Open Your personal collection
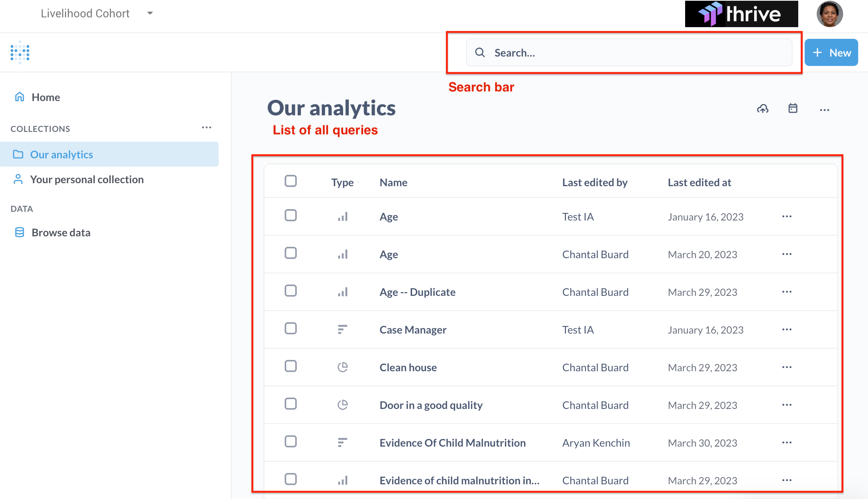The image size is (868, 499). (87, 179)
